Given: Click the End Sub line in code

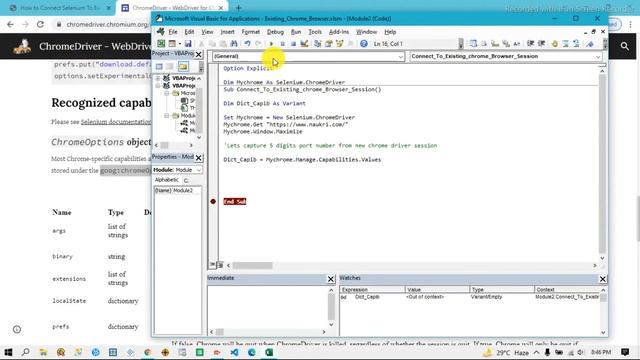Looking at the screenshot, I should tap(235, 202).
